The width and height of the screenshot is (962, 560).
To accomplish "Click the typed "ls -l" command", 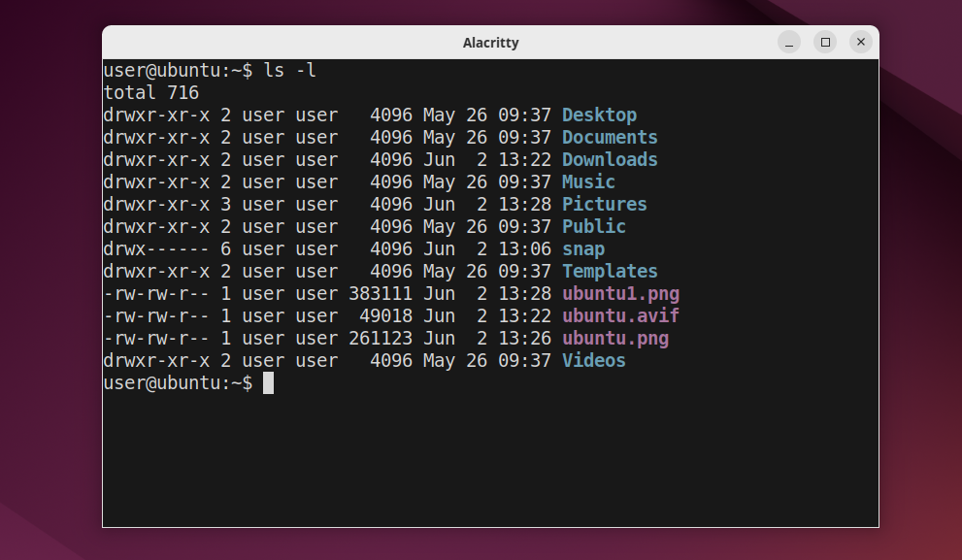I will coord(290,71).
